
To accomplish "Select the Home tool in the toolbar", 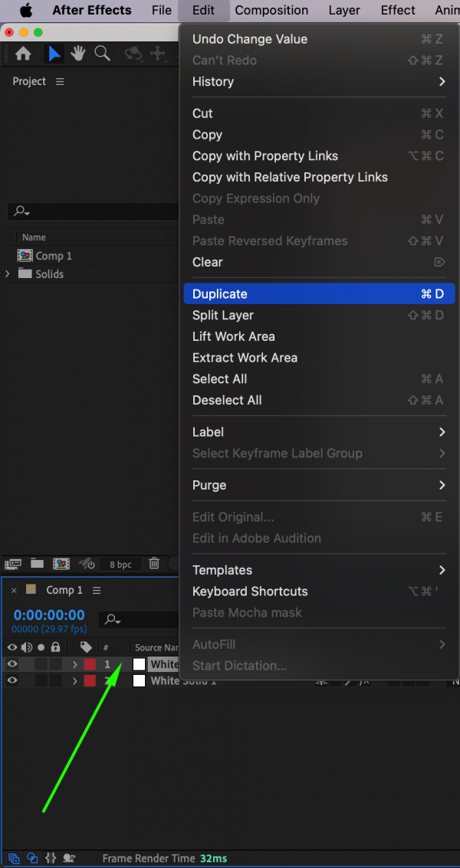I will tap(23, 54).
